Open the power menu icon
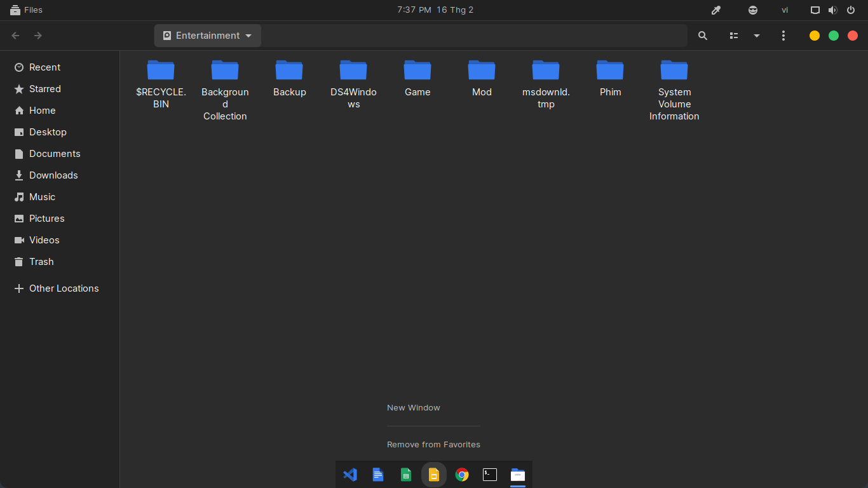The height and width of the screenshot is (488, 868). coord(851,10)
